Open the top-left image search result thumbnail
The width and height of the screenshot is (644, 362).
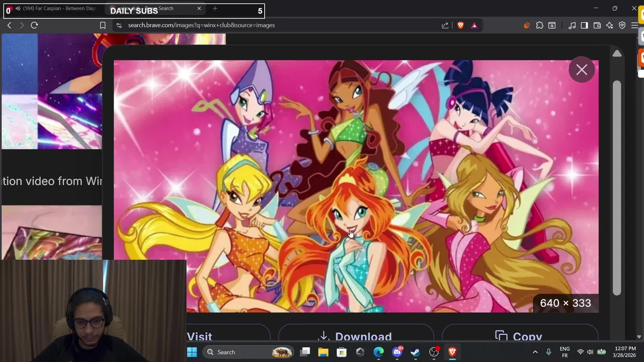click(x=52, y=91)
